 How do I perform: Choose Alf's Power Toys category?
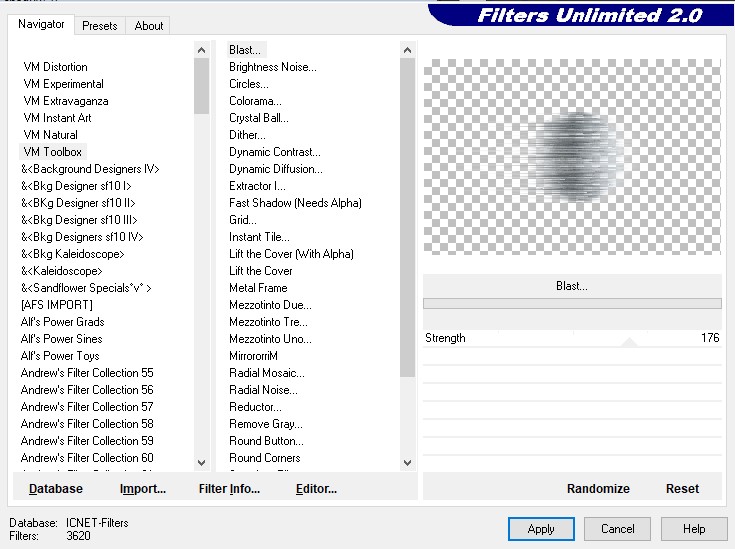60,356
